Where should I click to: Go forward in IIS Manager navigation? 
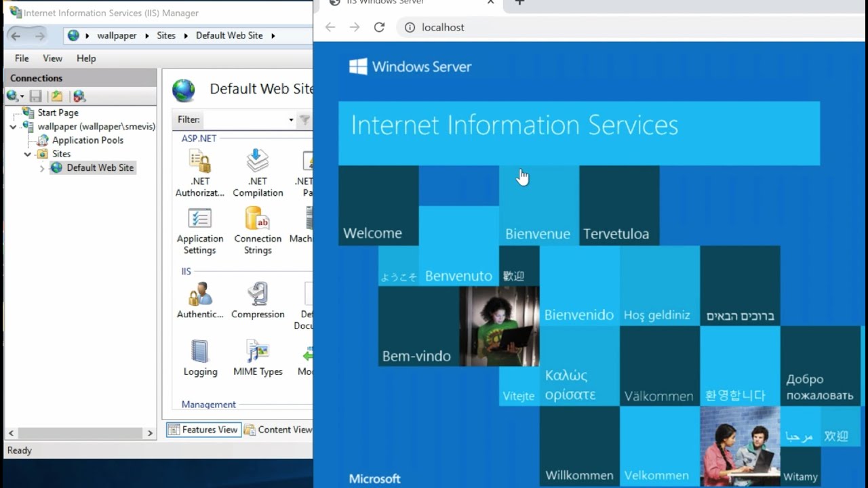click(40, 36)
